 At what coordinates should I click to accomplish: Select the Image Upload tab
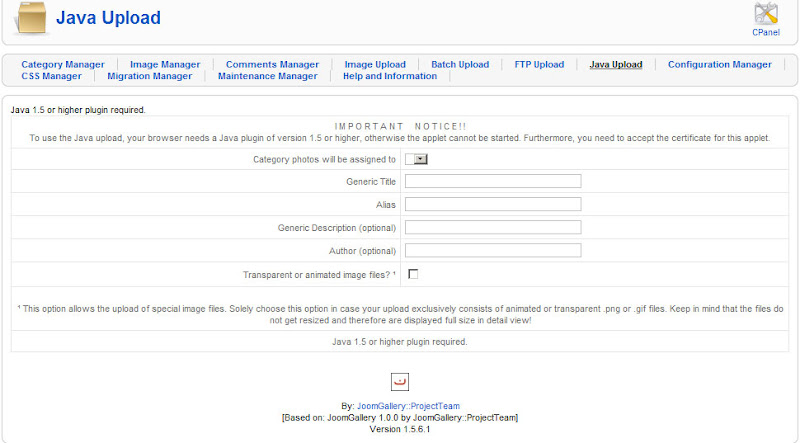(375, 65)
